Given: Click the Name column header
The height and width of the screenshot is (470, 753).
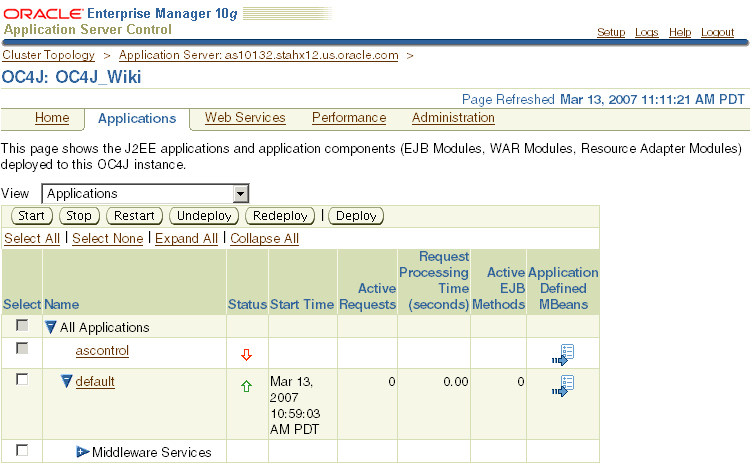Looking at the screenshot, I should (61, 304).
